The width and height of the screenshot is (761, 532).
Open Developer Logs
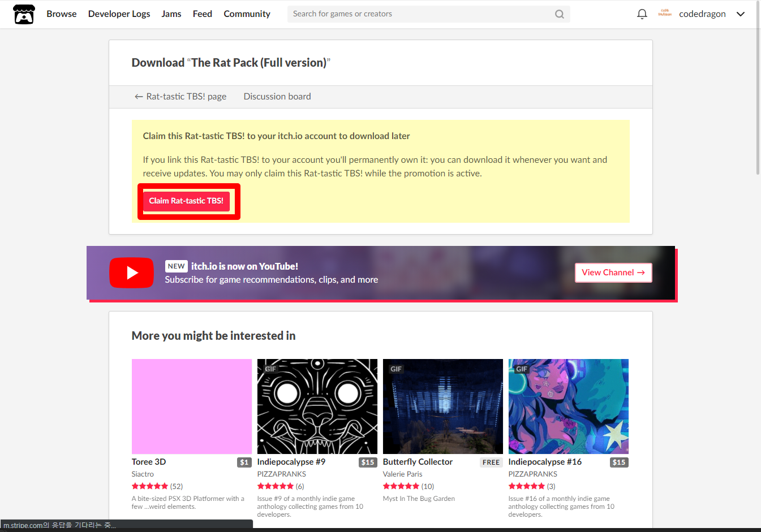click(x=119, y=14)
